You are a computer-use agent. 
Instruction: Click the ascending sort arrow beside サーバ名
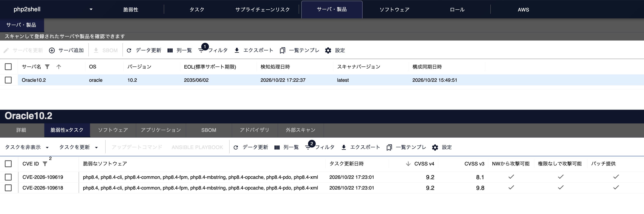59,67
